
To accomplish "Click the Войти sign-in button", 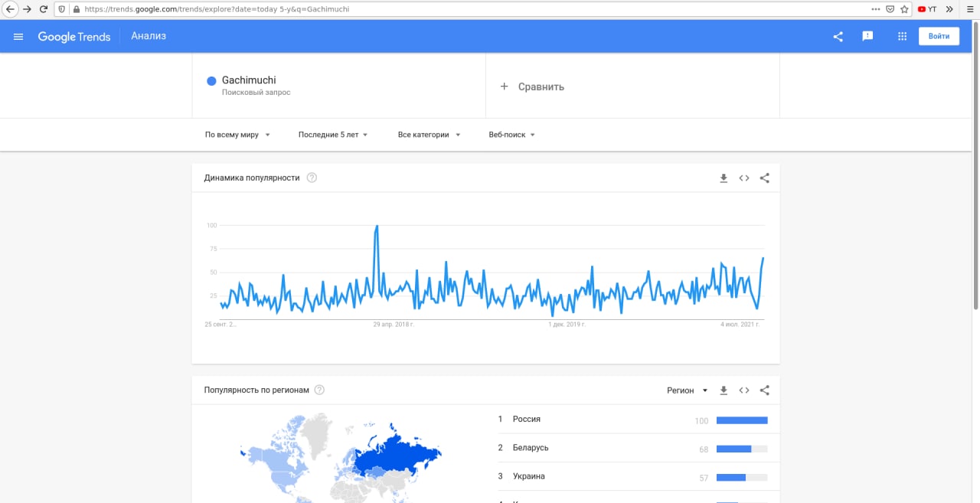I will point(939,36).
